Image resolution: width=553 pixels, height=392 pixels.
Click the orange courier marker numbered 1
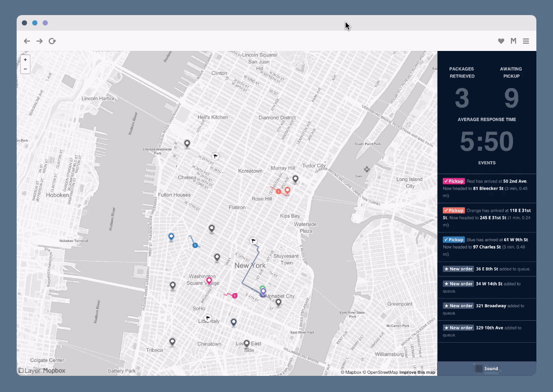[278, 191]
